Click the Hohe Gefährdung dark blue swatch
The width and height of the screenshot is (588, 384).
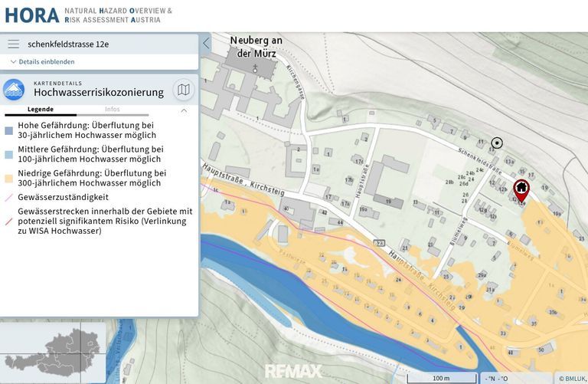pos(8,130)
